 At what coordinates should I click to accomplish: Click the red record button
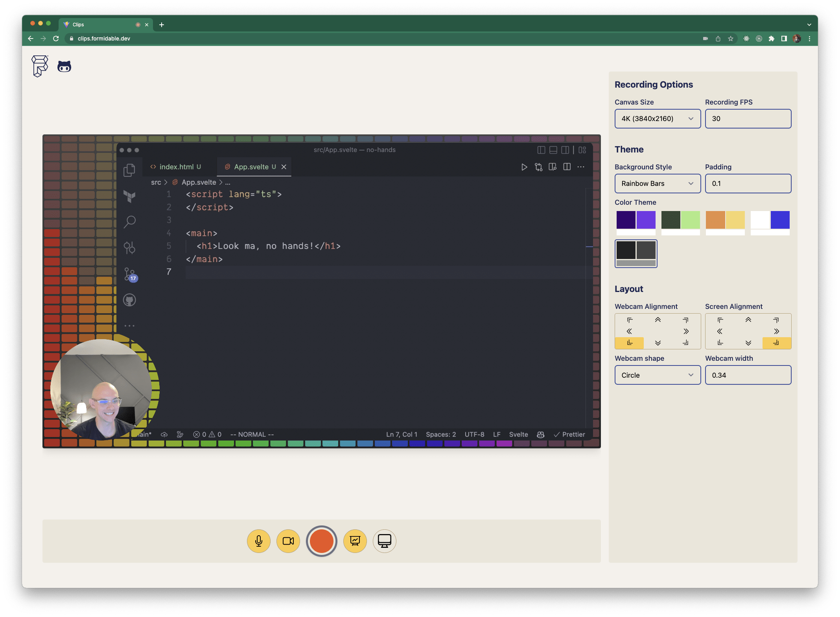point(321,541)
